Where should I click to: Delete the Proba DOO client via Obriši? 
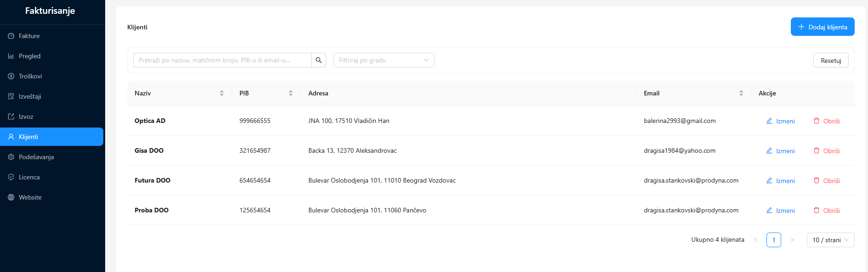tap(827, 211)
